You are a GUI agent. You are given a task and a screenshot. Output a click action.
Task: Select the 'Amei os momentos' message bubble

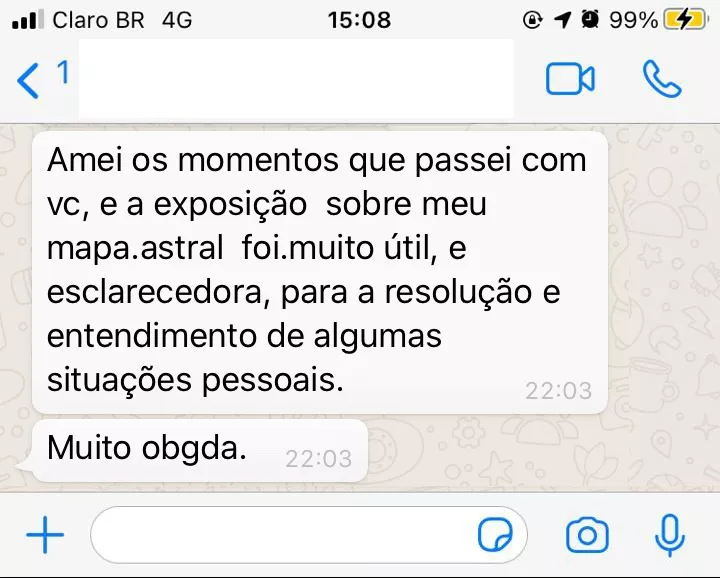(x=320, y=272)
